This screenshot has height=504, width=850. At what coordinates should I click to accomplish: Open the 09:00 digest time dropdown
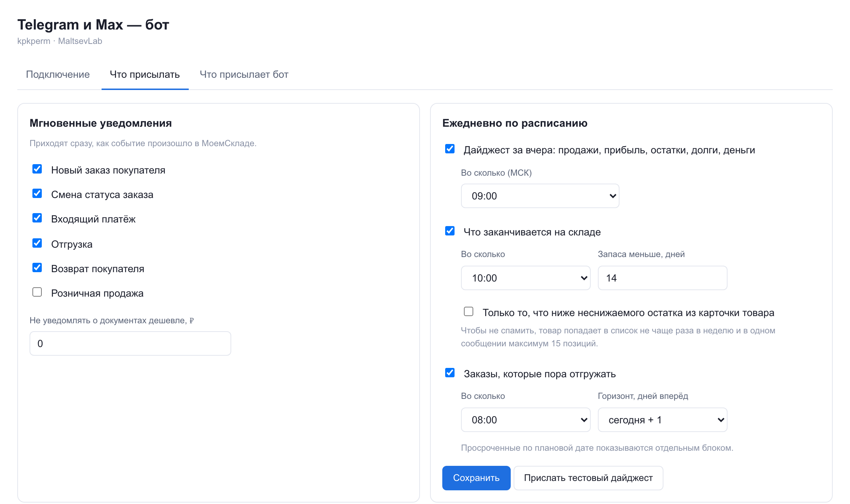pyautogui.click(x=540, y=196)
